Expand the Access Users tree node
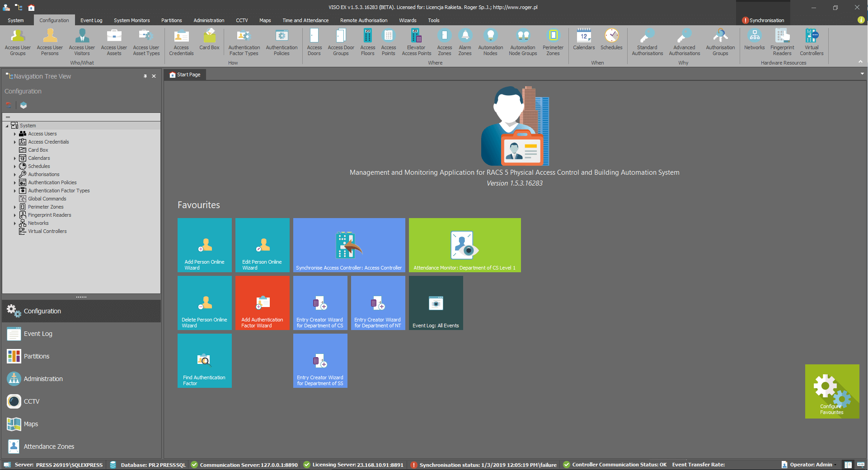This screenshot has width=868, height=470. pos(14,134)
